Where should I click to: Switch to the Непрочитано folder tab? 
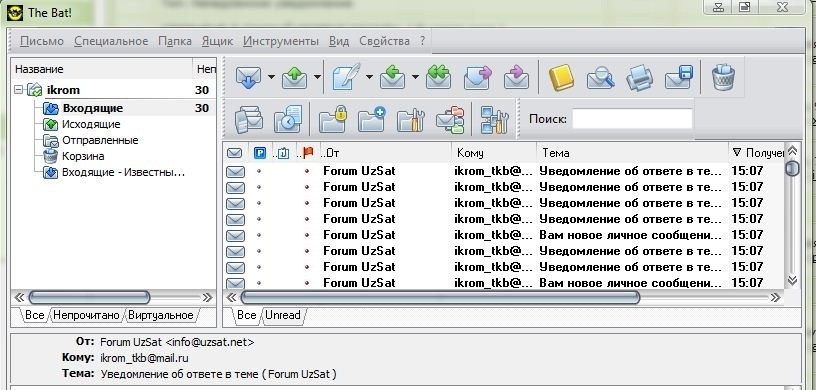tap(86, 315)
